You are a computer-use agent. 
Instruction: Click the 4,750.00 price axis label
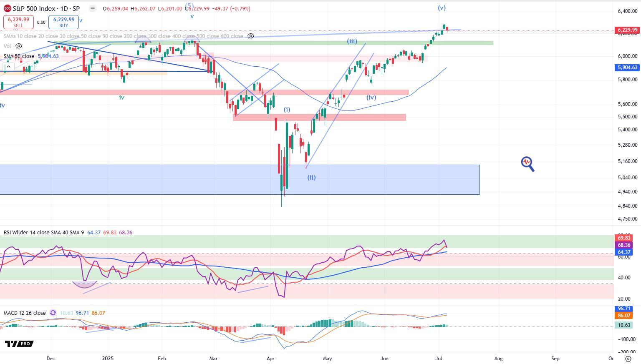click(628, 219)
